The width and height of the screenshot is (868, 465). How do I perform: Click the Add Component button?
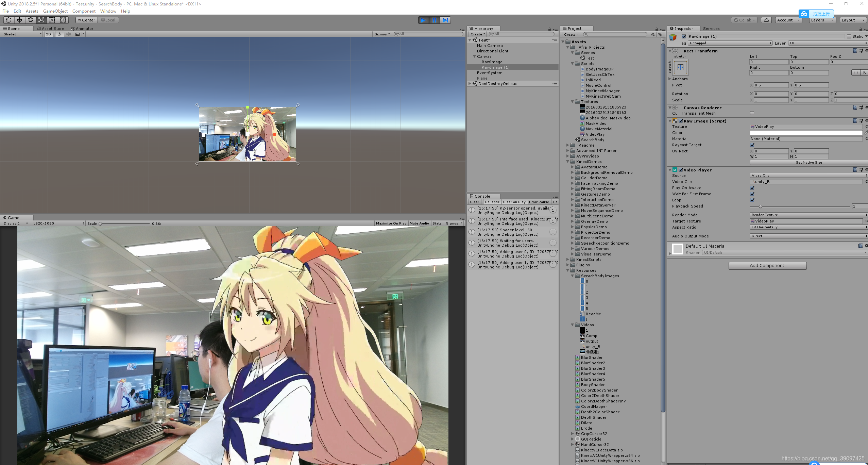pyautogui.click(x=767, y=266)
